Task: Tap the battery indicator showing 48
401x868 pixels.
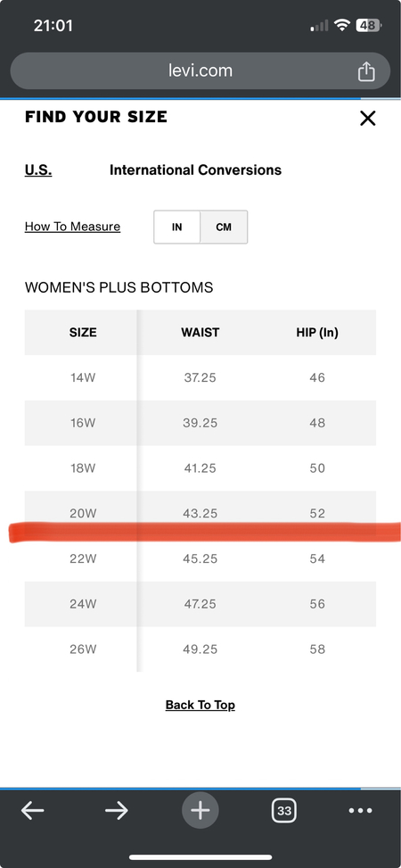Action: pos(369,26)
